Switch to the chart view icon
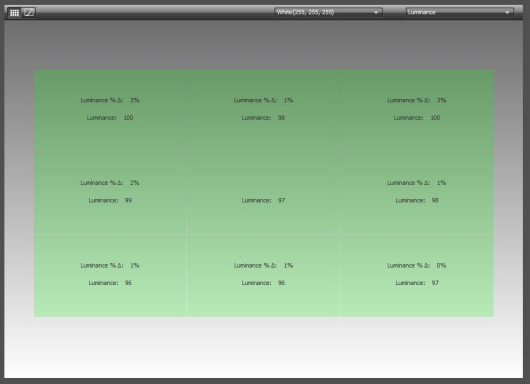The width and height of the screenshot is (530, 384). coord(29,13)
